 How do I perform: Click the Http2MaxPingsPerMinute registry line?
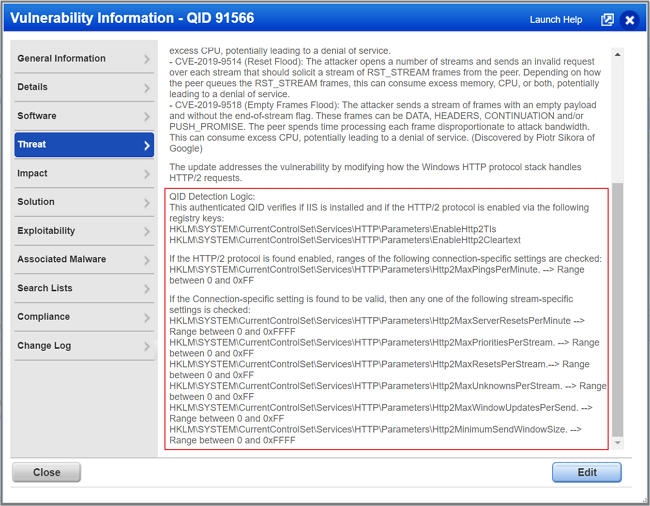377,275
